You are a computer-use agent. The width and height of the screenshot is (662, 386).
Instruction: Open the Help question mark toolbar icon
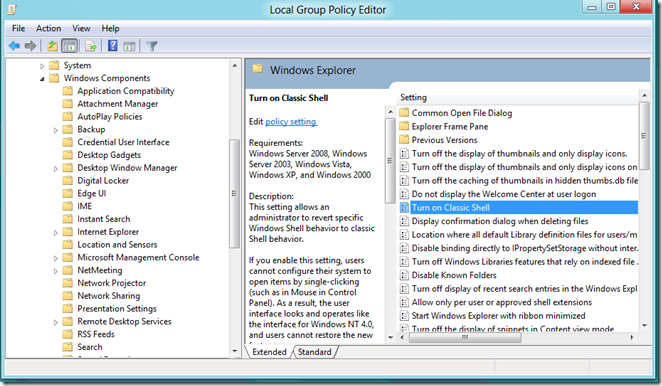(x=113, y=45)
